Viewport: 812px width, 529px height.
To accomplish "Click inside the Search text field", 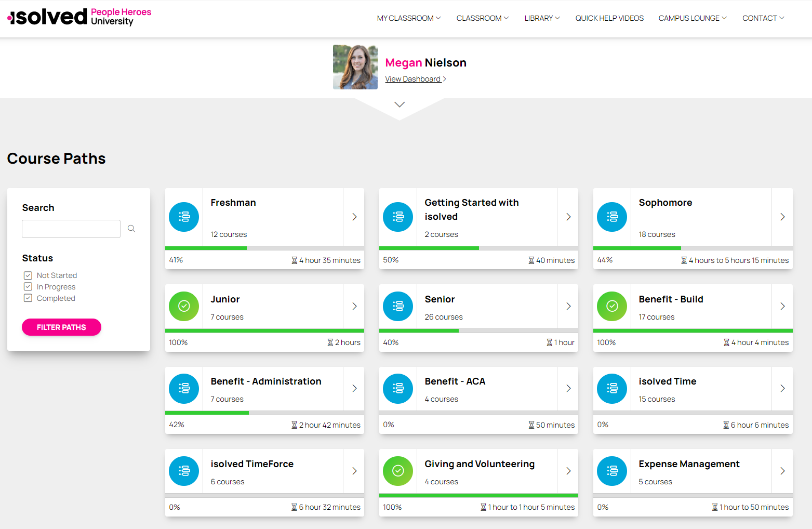I will 71,229.
